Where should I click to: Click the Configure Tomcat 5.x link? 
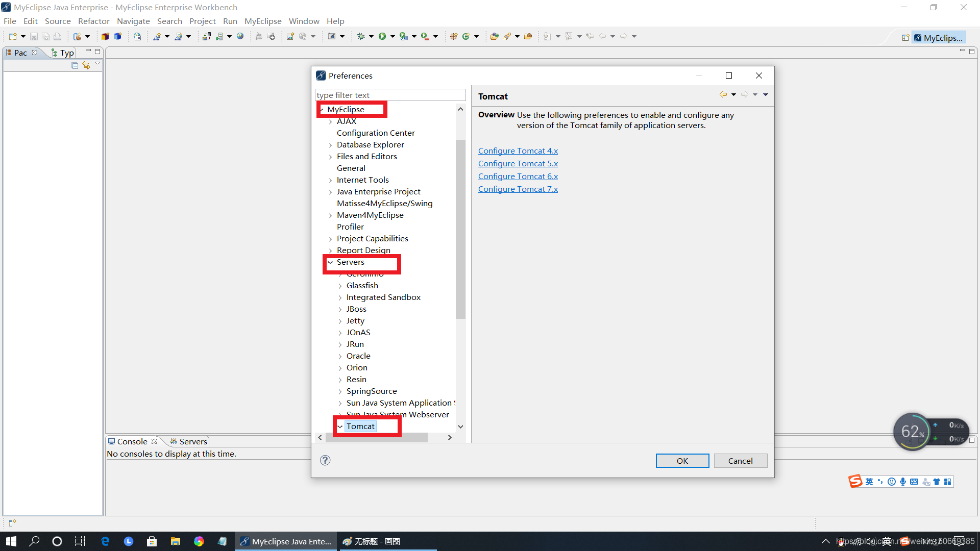point(518,163)
